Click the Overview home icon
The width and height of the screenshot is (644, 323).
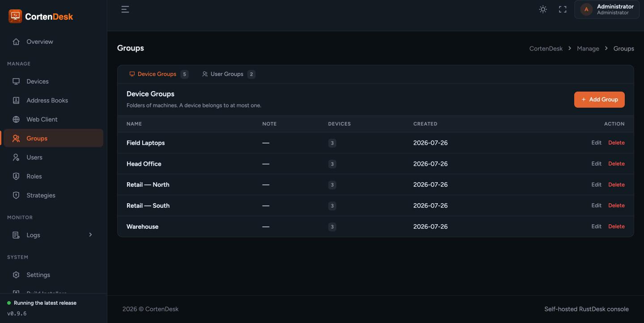point(16,42)
